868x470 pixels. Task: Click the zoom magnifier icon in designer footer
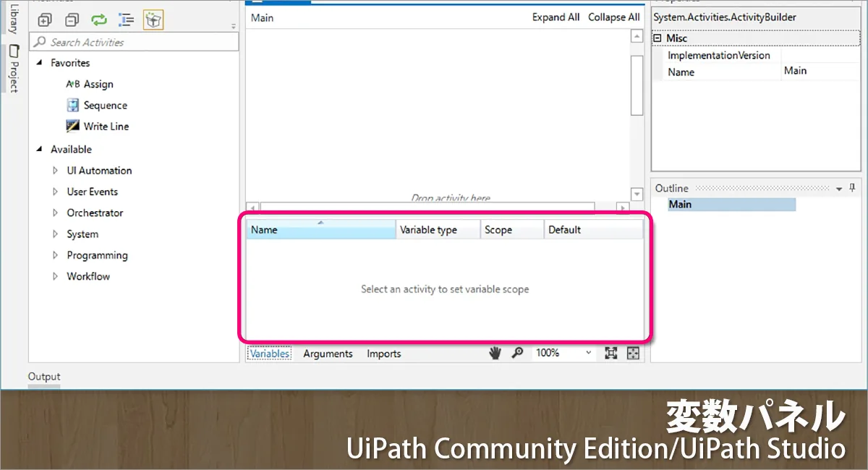517,353
